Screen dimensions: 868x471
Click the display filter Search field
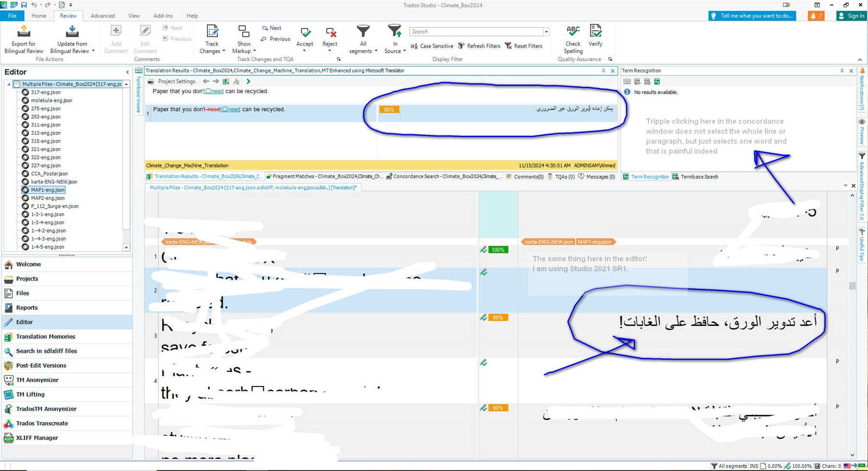pyautogui.click(x=476, y=32)
